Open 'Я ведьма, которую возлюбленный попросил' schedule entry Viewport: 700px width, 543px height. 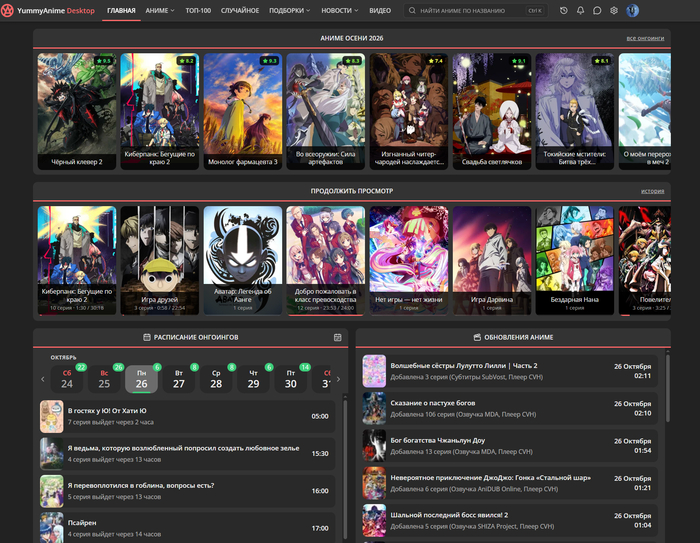coord(187,454)
